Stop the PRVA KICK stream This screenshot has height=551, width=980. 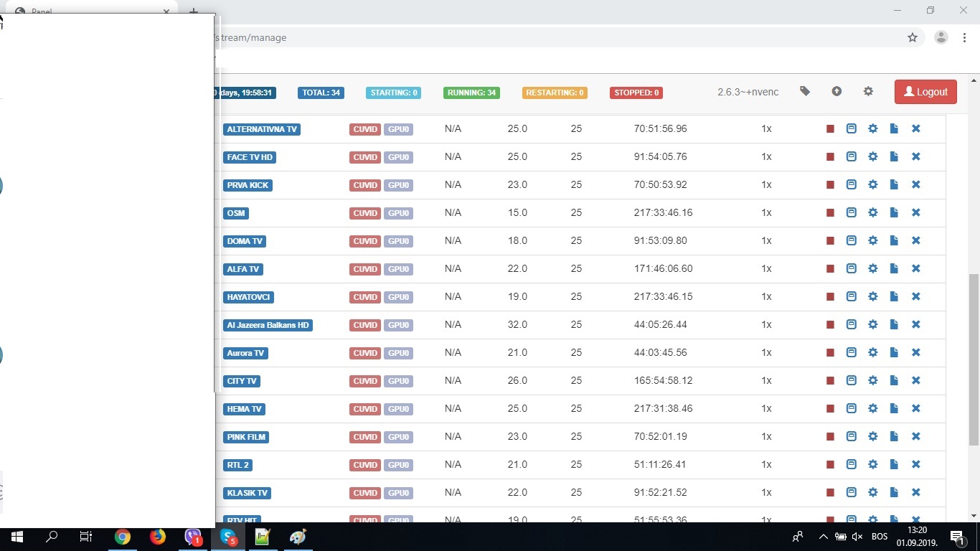click(830, 185)
